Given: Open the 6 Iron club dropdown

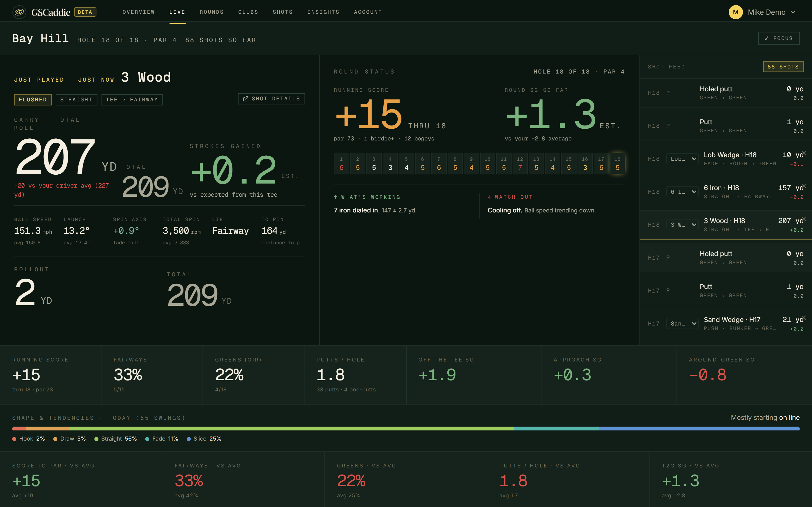Looking at the screenshot, I should 682,192.
